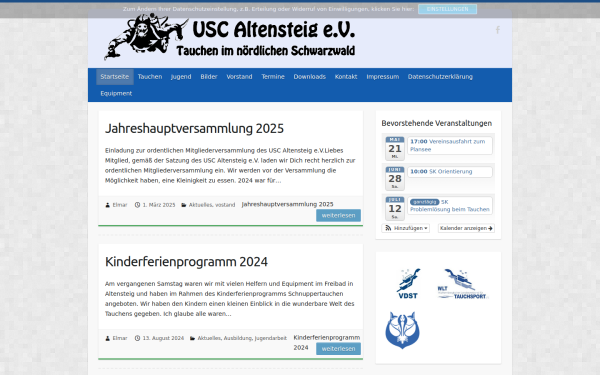This screenshot has width=600, height=375.
Task: Click the Ausbildung category link
Action: pos(238,338)
